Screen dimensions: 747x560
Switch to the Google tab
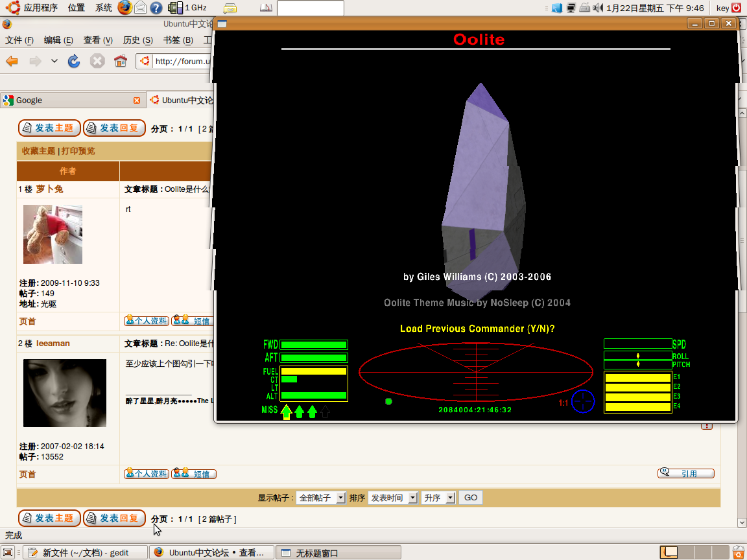click(x=73, y=100)
